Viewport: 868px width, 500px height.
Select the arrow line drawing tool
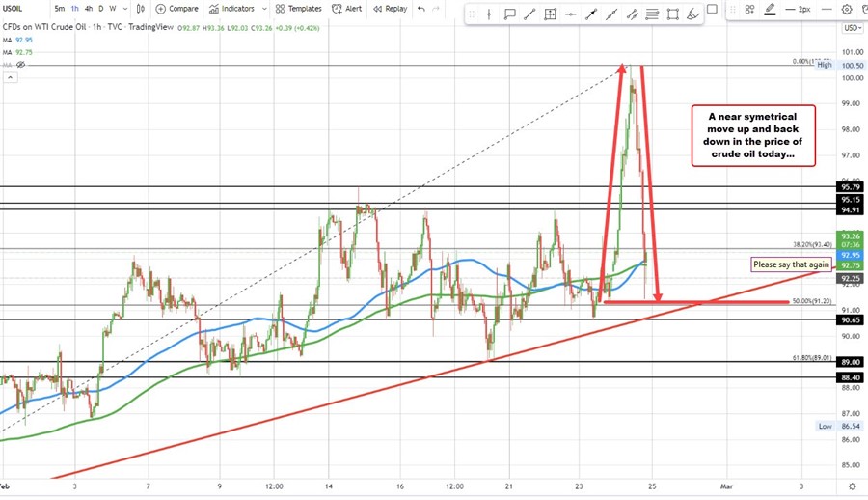click(591, 15)
